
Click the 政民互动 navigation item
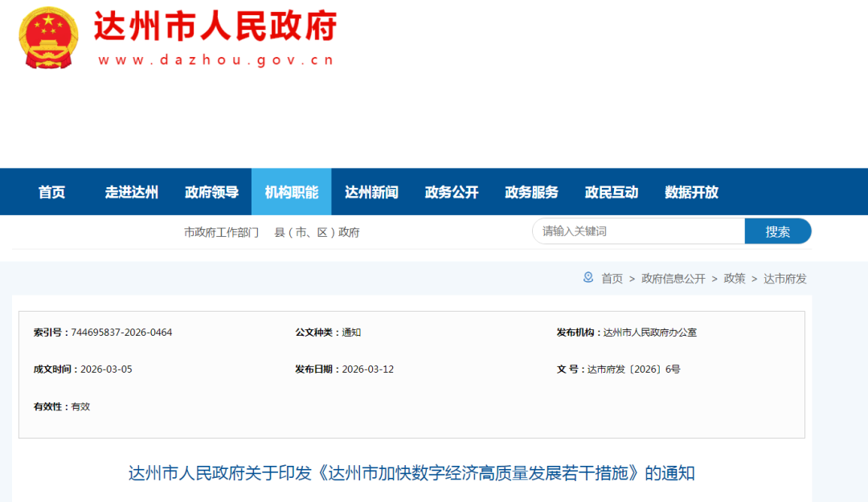tap(612, 191)
